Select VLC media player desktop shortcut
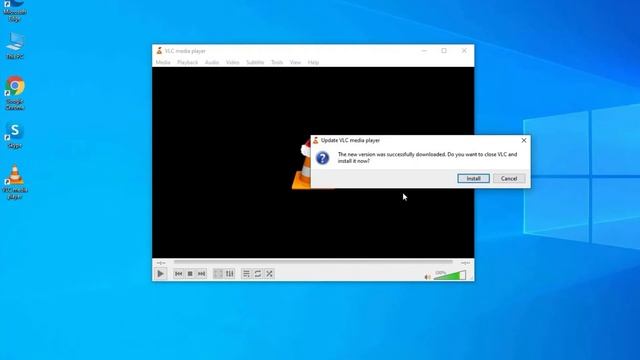 coord(15,182)
